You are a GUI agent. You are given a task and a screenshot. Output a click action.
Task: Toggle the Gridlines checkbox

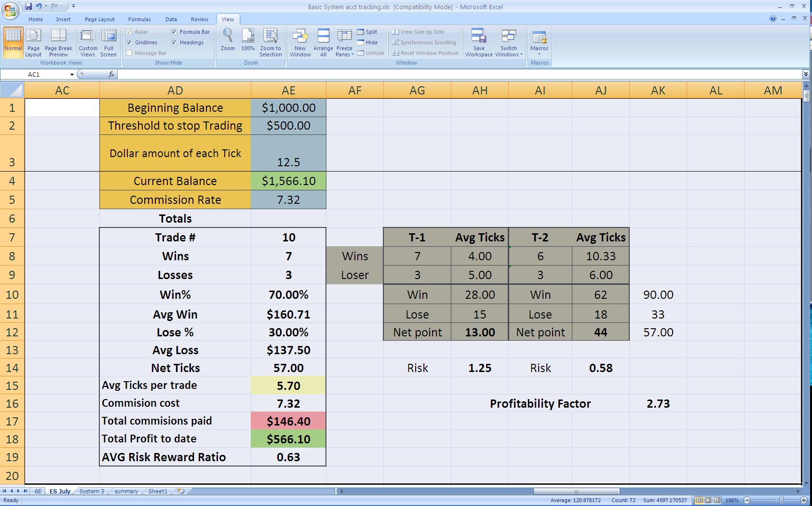(x=129, y=42)
